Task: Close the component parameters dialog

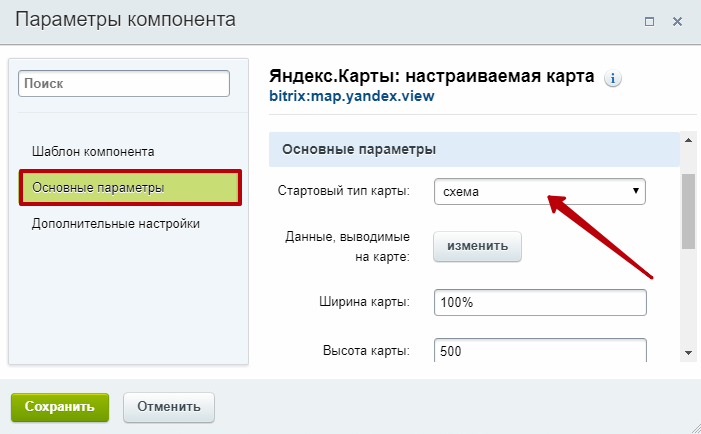Action: pyautogui.click(x=677, y=21)
